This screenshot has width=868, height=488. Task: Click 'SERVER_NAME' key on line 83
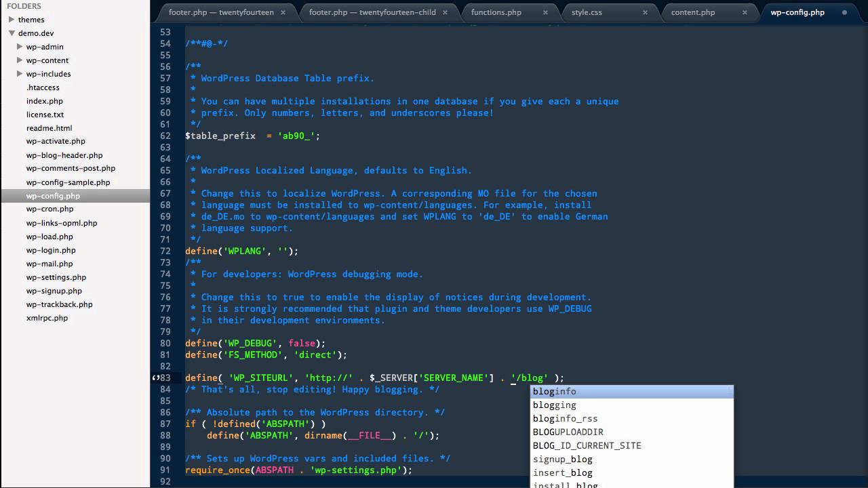(x=454, y=378)
